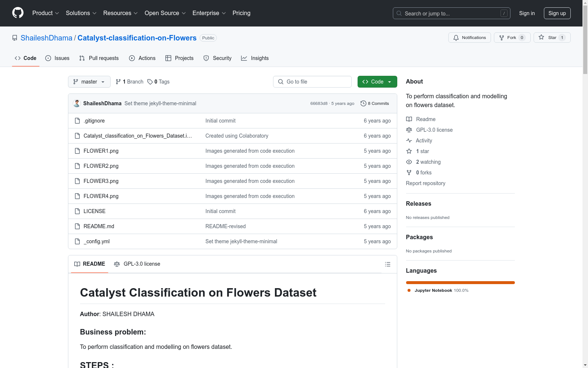Click file icon beside LICENSE
Screen dimensions: 588x368
[x=77, y=211]
